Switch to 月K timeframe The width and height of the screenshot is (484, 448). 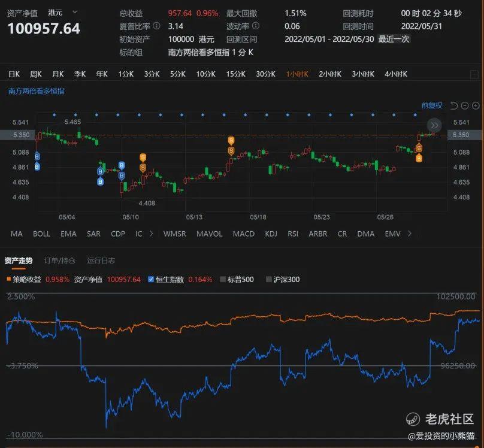coord(58,74)
